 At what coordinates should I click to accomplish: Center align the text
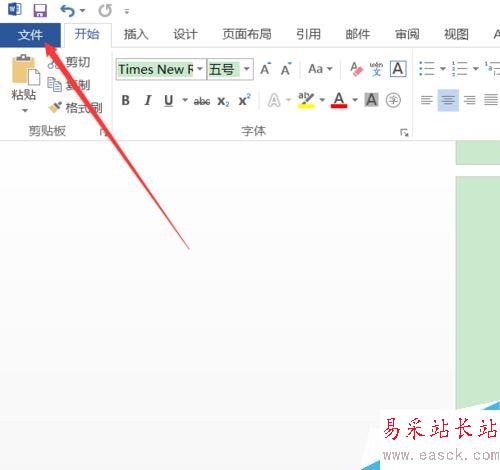coord(448,100)
